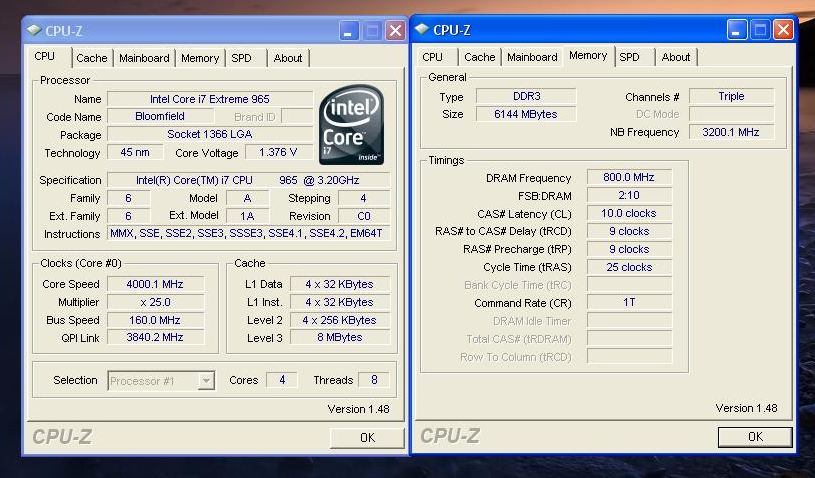Click the CPU-Z app icon in left window title bar
The width and height of the screenshot is (815, 478).
tap(34, 30)
